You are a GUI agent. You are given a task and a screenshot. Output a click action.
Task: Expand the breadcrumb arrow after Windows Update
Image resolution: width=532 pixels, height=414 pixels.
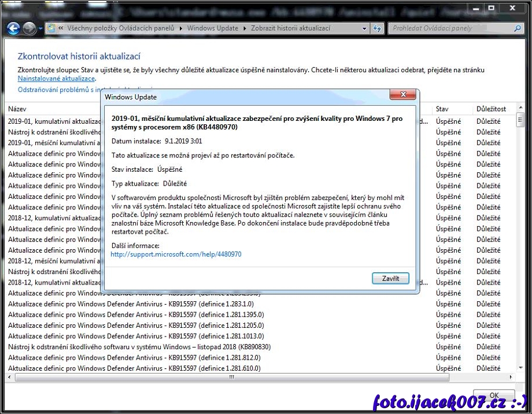tap(245, 28)
